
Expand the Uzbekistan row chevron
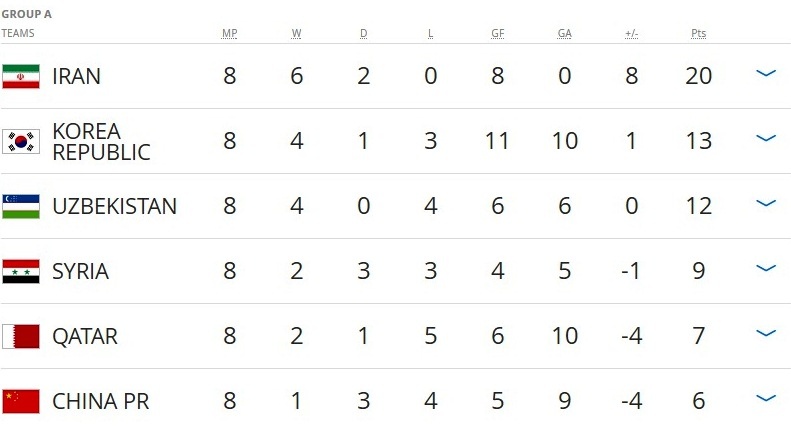click(x=766, y=204)
